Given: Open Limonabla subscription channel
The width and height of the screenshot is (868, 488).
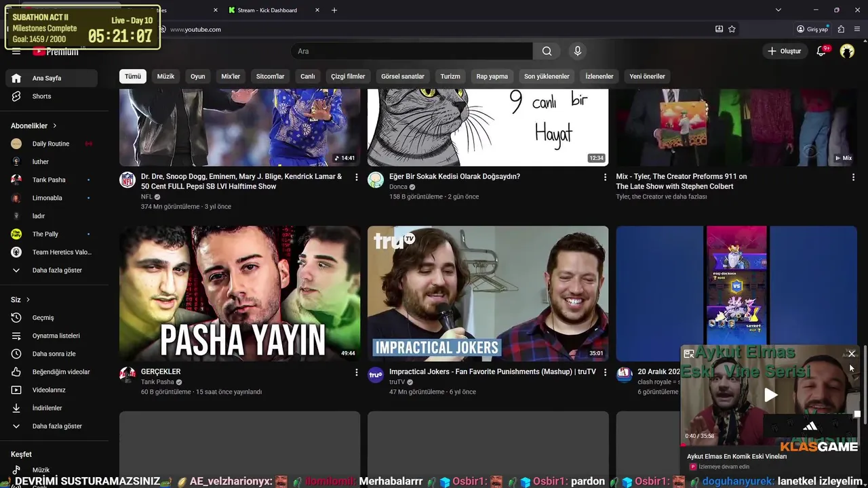Looking at the screenshot, I should click(52, 198).
